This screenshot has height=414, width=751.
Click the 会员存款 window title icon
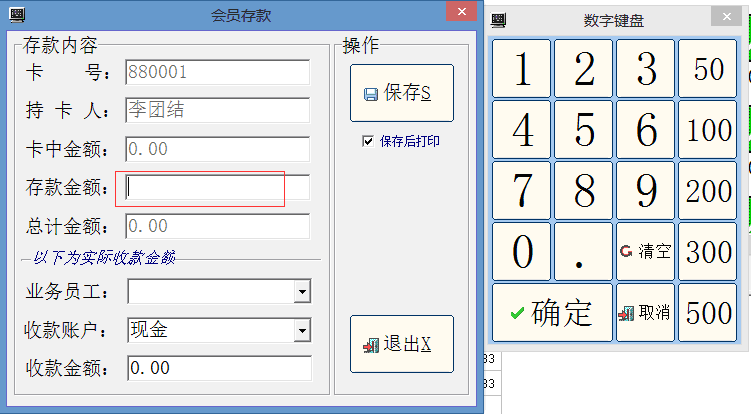pyautogui.click(x=16, y=15)
